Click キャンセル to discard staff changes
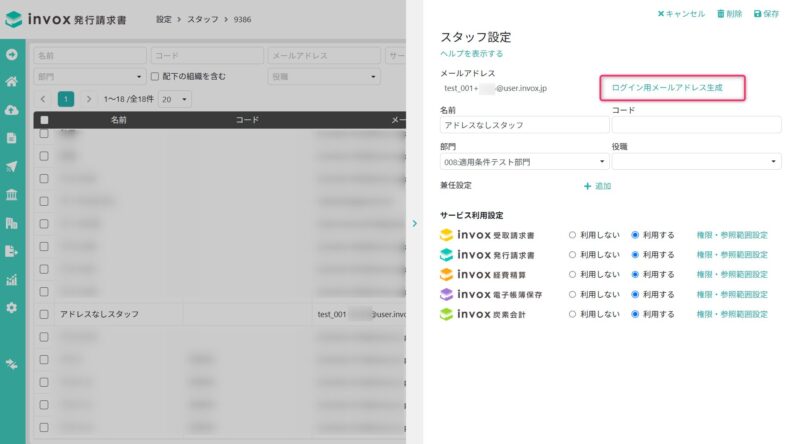800x444 pixels. 681,14
